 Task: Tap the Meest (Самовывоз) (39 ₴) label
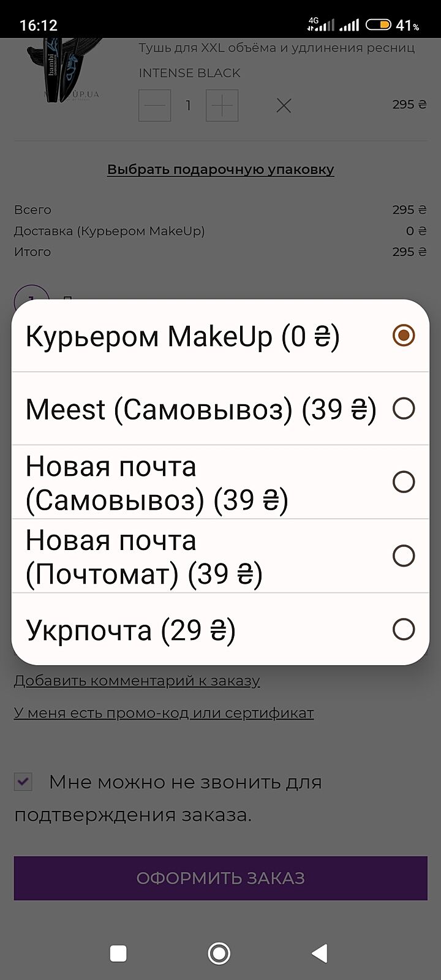point(201,409)
